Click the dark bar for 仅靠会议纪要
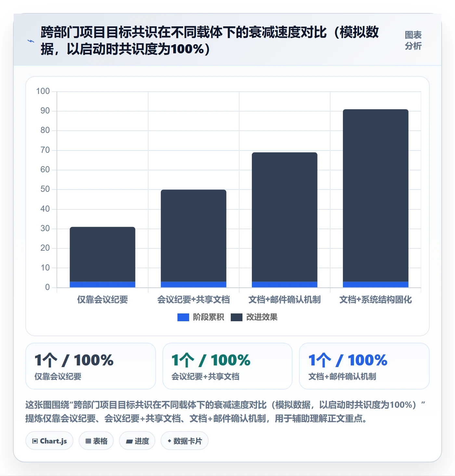Viewport: 455px width, 476px height. click(x=102, y=254)
